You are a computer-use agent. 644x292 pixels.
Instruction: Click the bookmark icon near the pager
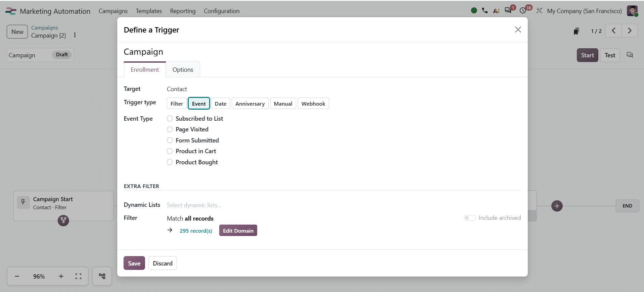(x=576, y=31)
